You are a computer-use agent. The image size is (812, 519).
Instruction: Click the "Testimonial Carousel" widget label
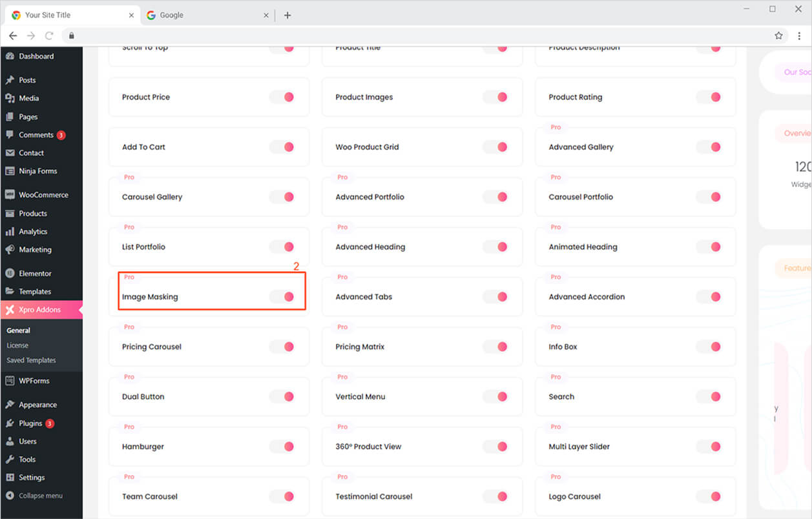tap(374, 496)
